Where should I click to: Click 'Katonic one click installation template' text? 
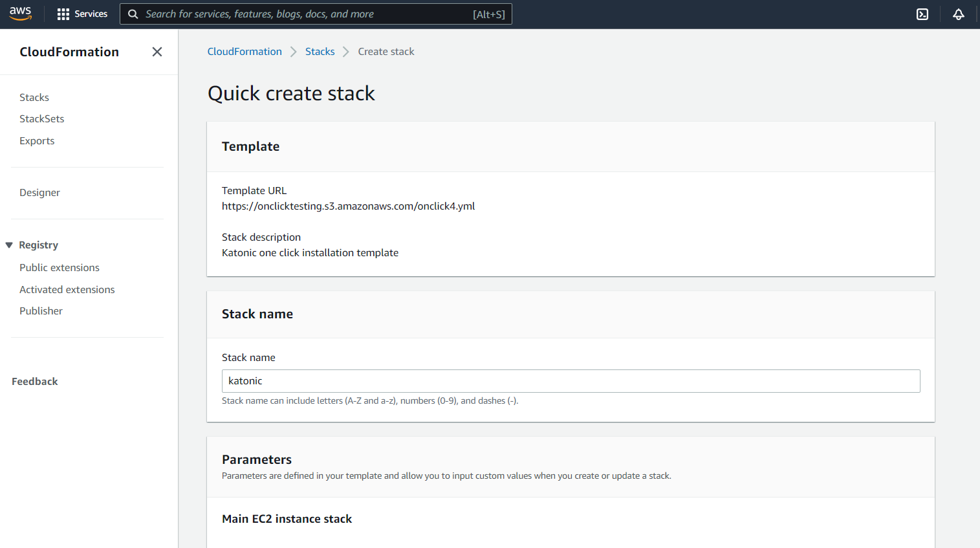point(310,253)
